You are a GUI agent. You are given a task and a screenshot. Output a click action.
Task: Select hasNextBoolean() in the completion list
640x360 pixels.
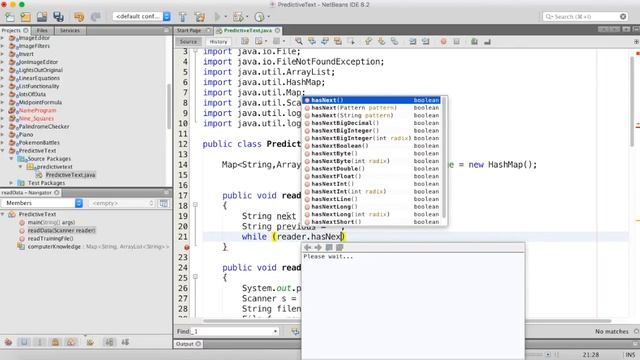[x=372, y=146]
